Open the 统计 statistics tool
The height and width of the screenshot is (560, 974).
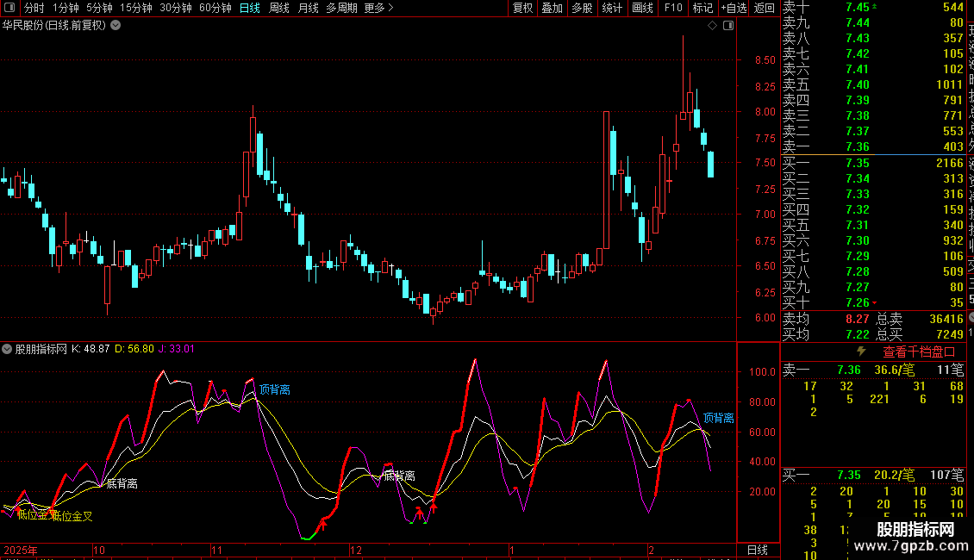pyautogui.click(x=612, y=8)
